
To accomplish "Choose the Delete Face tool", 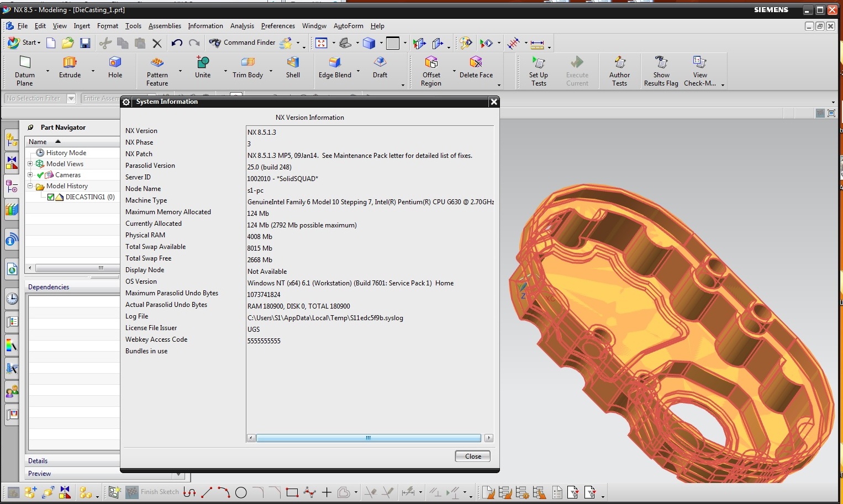I will (x=476, y=67).
